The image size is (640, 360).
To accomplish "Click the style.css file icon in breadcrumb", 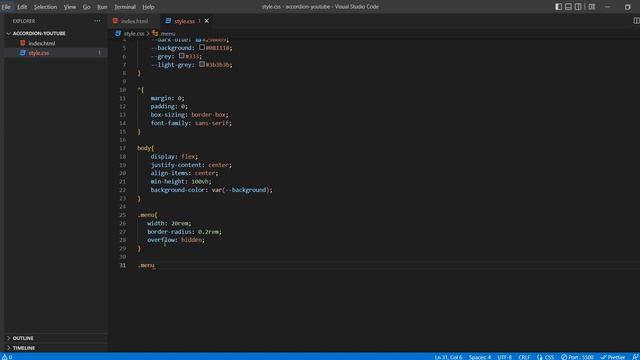I will tap(118, 33).
